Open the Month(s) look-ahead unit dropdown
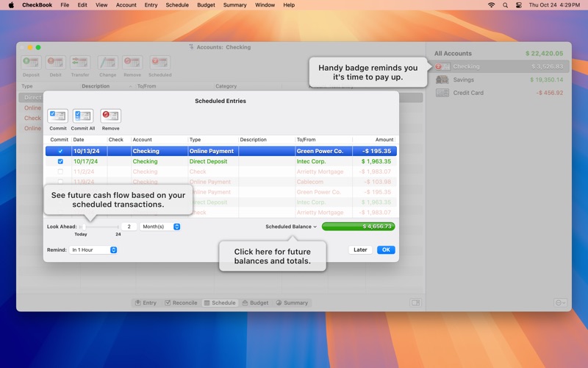The image size is (588, 368). click(160, 227)
